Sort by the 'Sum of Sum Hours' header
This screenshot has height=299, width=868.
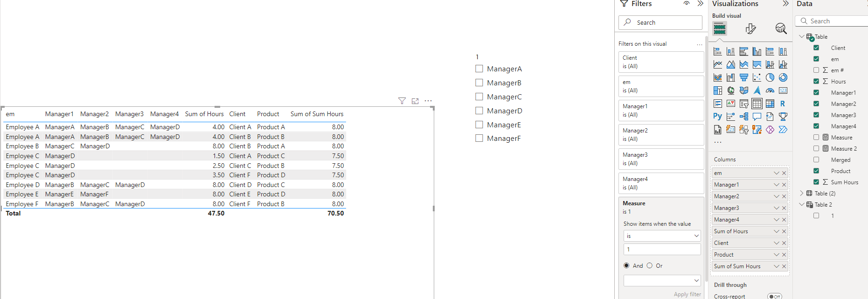[317, 114]
